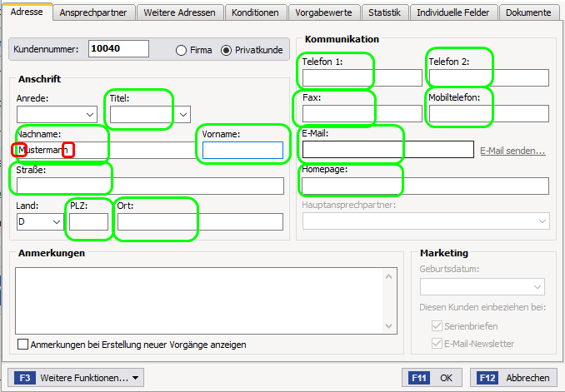Screen dimensions: 565x392
Task: Open the Anrede dropdown
Action: click(x=57, y=115)
